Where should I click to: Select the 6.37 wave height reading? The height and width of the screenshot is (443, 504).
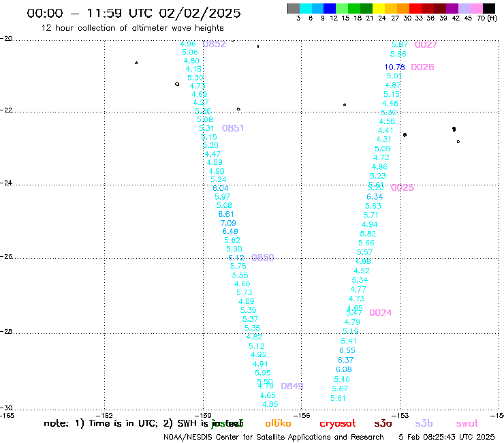(345, 360)
